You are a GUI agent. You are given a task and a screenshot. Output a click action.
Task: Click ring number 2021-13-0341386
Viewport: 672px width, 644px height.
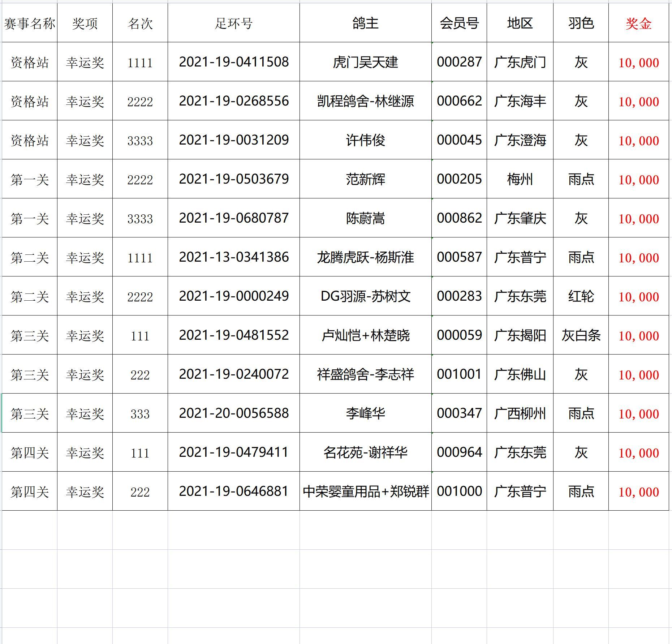[x=234, y=257]
